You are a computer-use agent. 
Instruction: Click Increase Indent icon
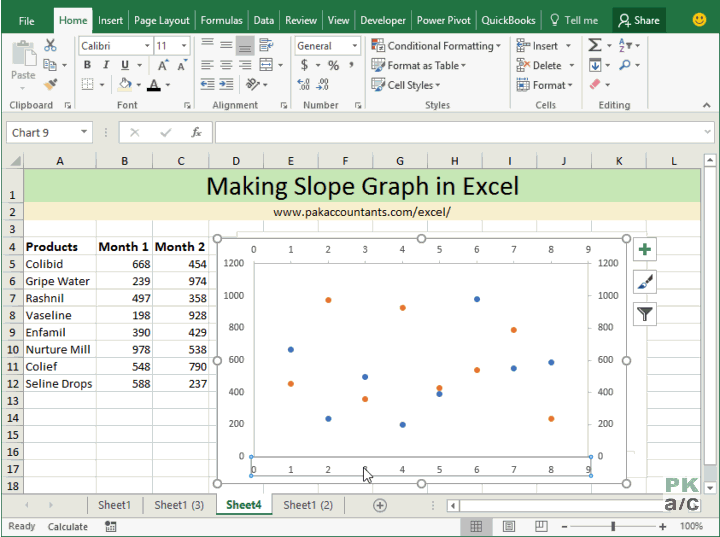(x=226, y=84)
